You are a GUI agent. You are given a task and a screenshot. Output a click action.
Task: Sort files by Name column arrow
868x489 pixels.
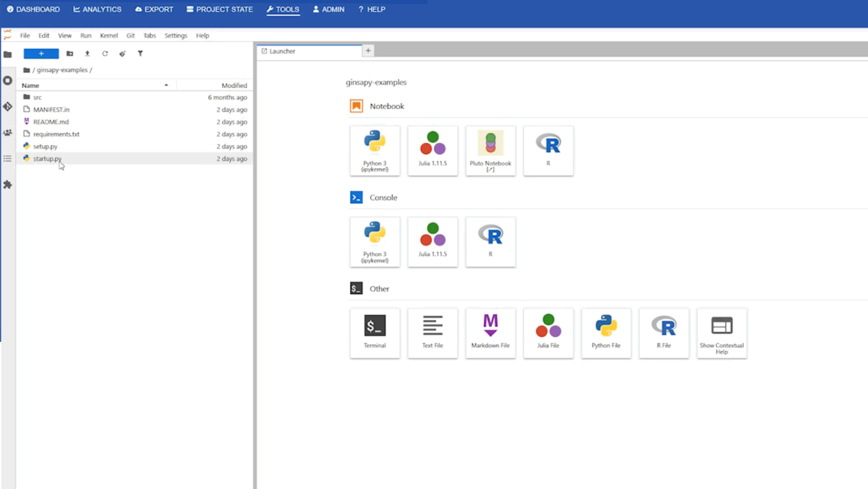pos(166,85)
